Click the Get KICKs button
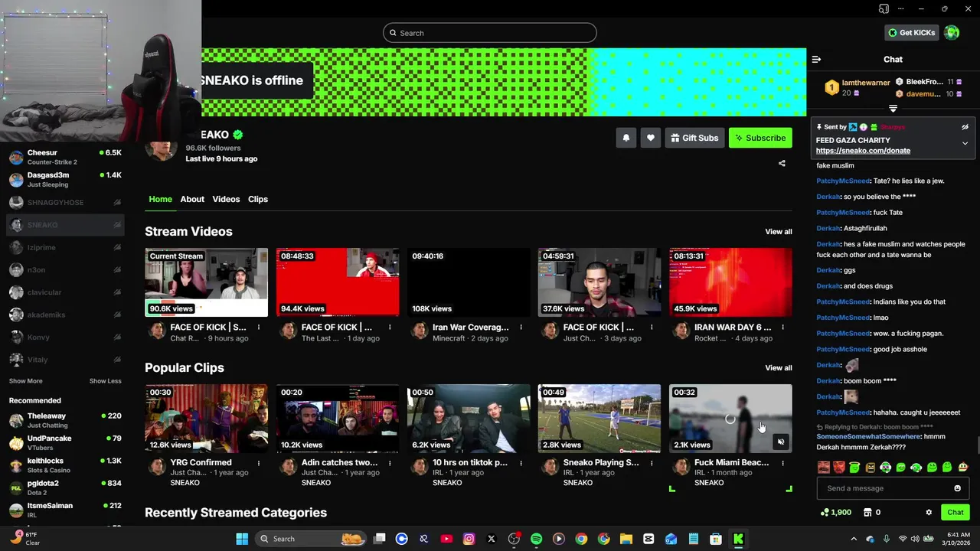 [911, 33]
